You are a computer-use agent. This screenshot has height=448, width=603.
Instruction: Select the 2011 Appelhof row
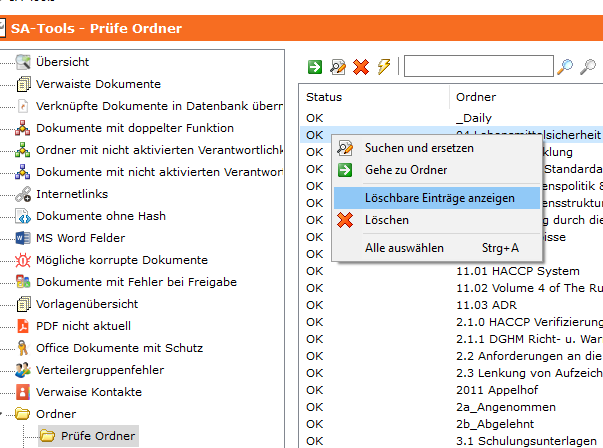click(x=451, y=390)
